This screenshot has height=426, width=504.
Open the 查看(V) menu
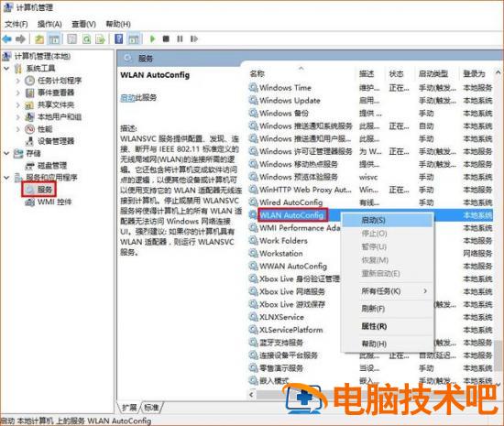click(x=83, y=24)
